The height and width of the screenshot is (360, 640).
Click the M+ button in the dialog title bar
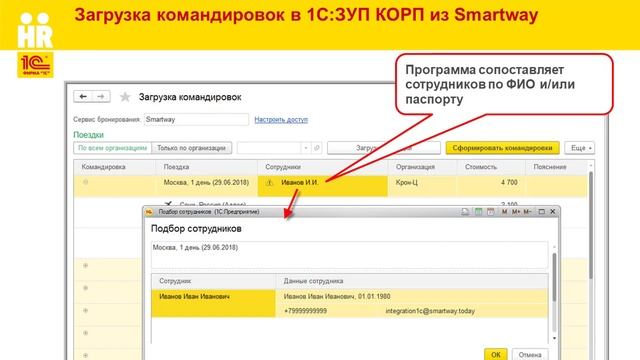tap(516, 211)
